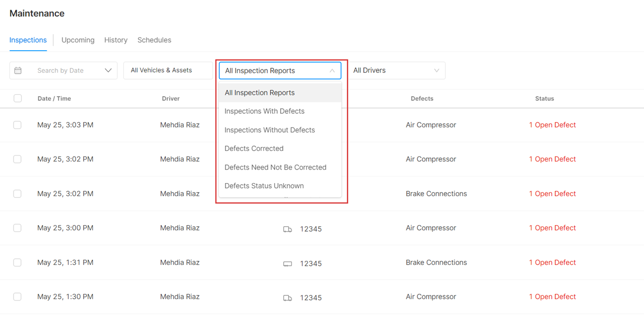Click the trailer icon in the 1:31 PM row
This screenshot has width=644, height=325.
tap(288, 264)
